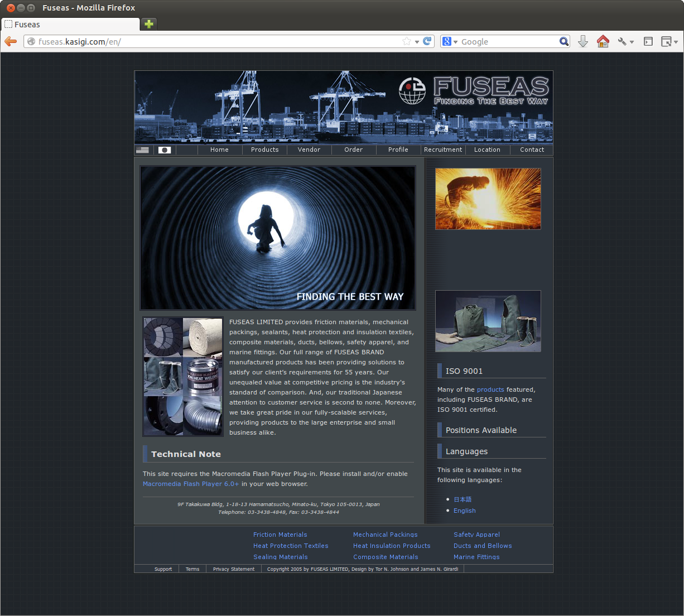Click the search magnifier icon
The image size is (684, 616).
click(563, 41)
